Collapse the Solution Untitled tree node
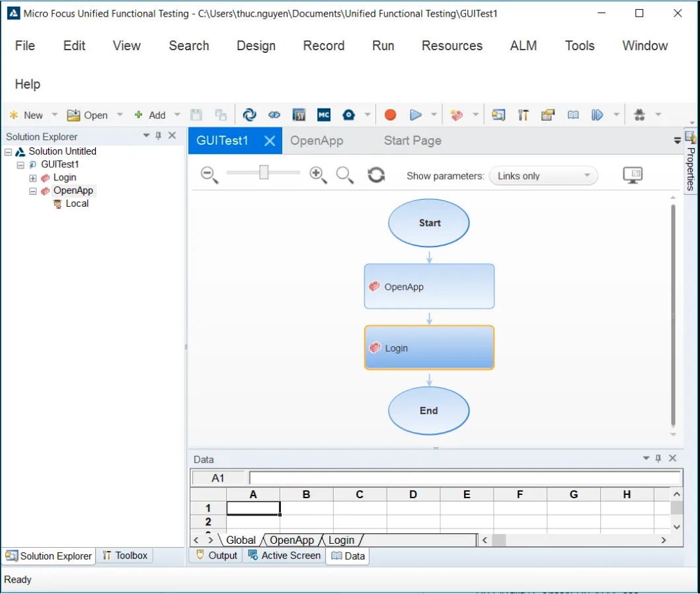Image resolution: width=700 pixels, height=594 pixels. coord(8,152)
